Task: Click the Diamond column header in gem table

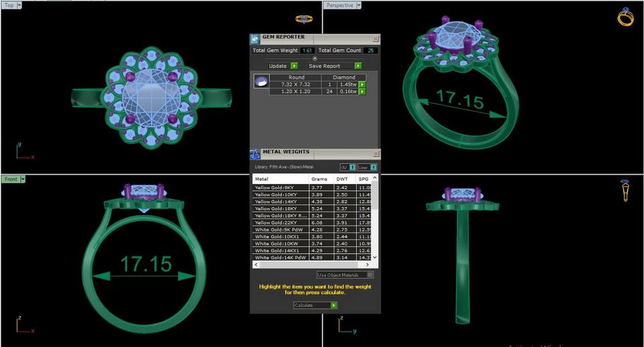Action: (343, 77)
